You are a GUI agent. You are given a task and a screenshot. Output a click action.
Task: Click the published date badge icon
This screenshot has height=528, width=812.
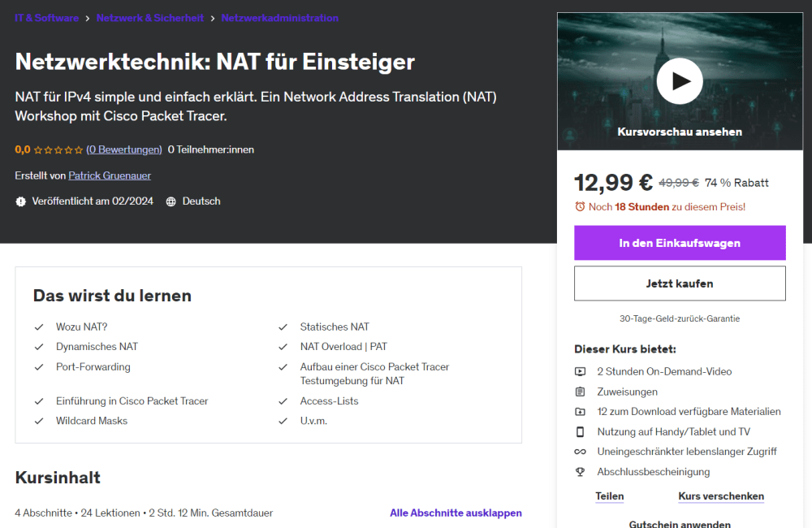tap(21, 201)
